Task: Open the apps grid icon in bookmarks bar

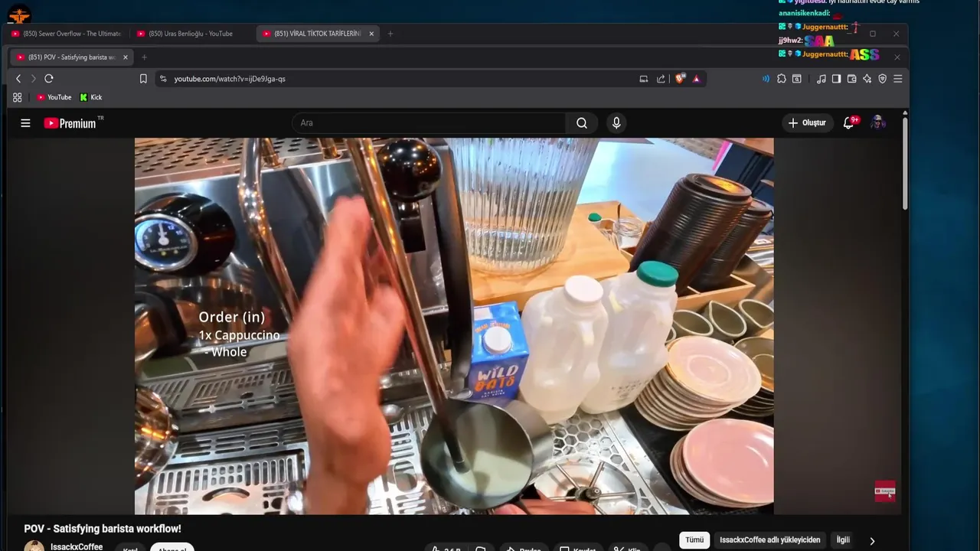Action: coord(18,97)
